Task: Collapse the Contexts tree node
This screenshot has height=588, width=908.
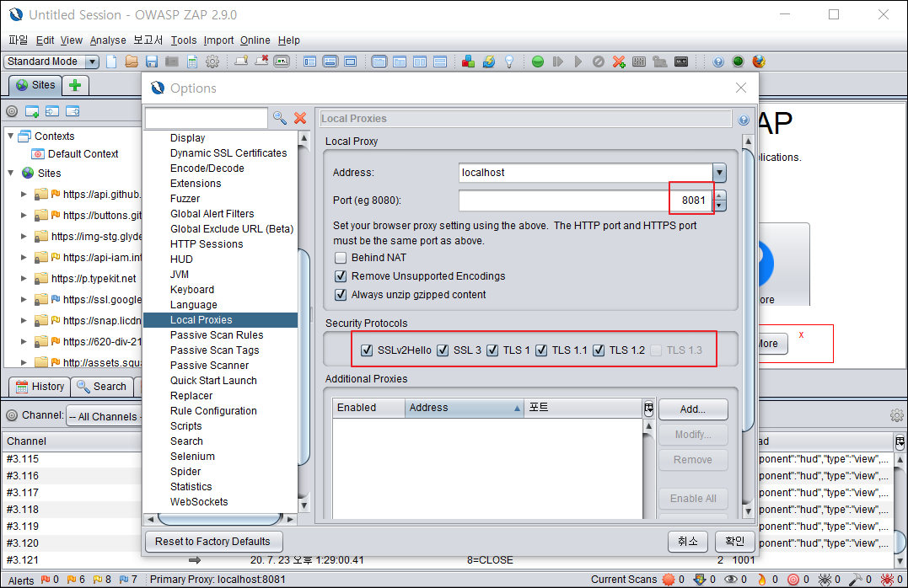Action: pyautogui.click(x=10, y=136)
